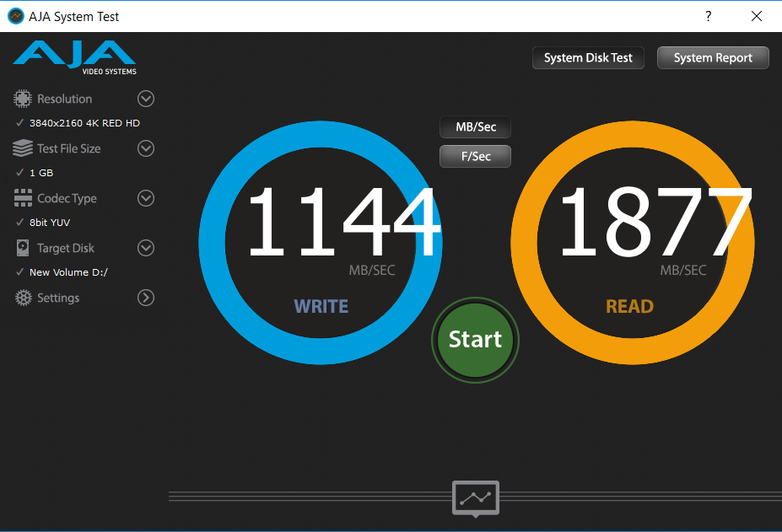782x532 pixels.
Task: Click the READ gauge label
Action: (629, 306)
